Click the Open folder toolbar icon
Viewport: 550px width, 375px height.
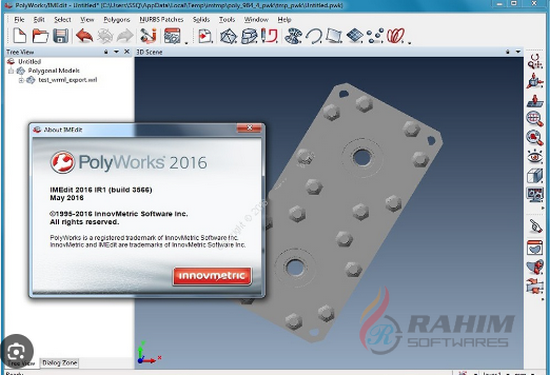40,36
